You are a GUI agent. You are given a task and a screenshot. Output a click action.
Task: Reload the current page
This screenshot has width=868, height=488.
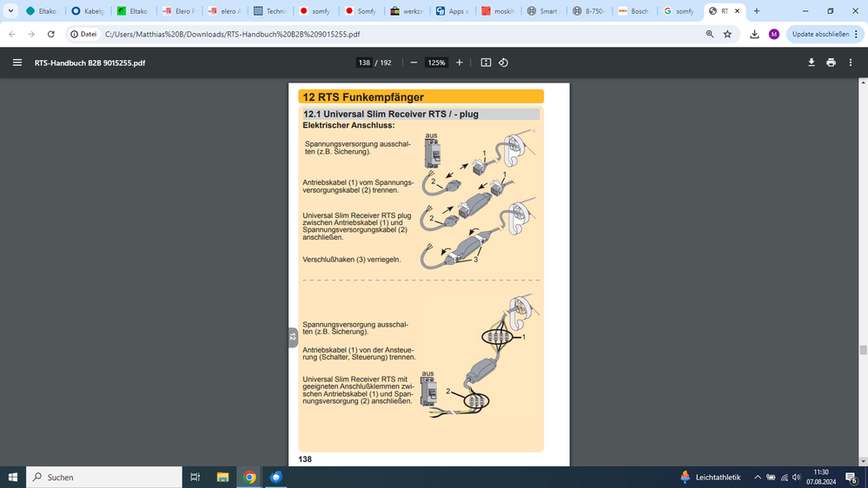point(50,34)
